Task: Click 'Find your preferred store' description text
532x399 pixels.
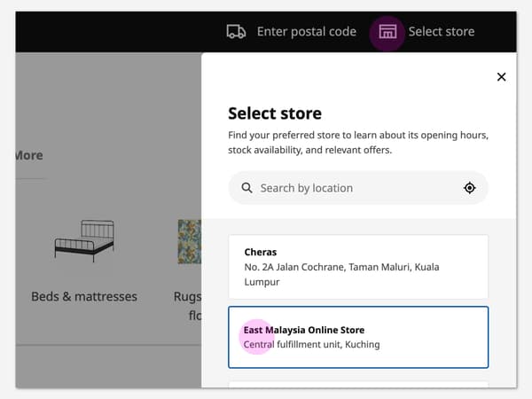Action: 358,143
